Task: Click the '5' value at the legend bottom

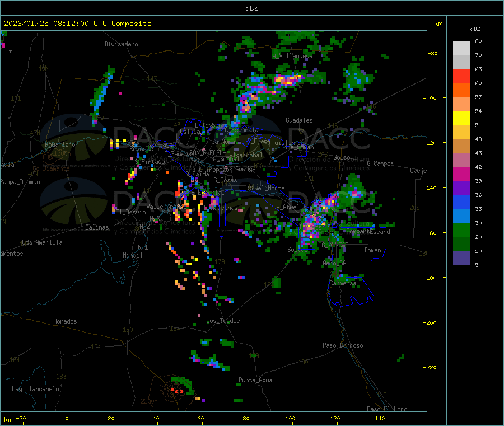Action: (477, 265)
